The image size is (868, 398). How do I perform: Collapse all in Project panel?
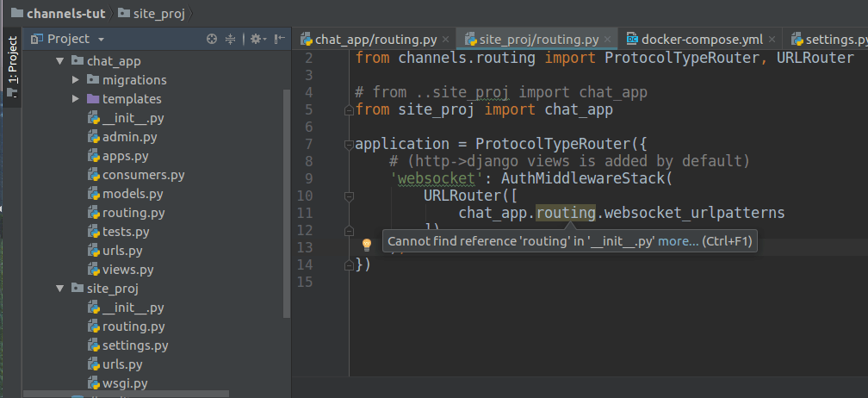[x=231, y=39]
